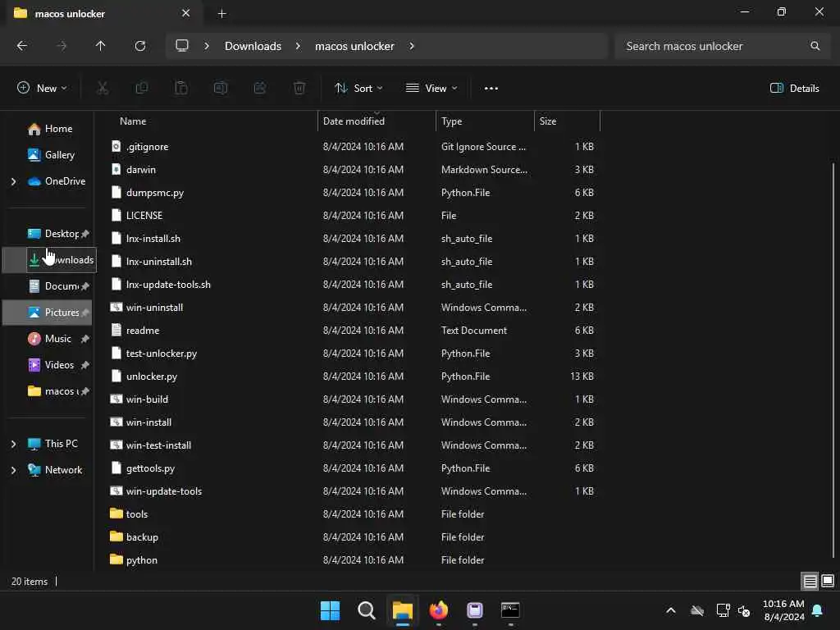This screenshot has height=630, width=840.
Task: Click the Copy icon in toolbar
Action: tap(142, 89)
